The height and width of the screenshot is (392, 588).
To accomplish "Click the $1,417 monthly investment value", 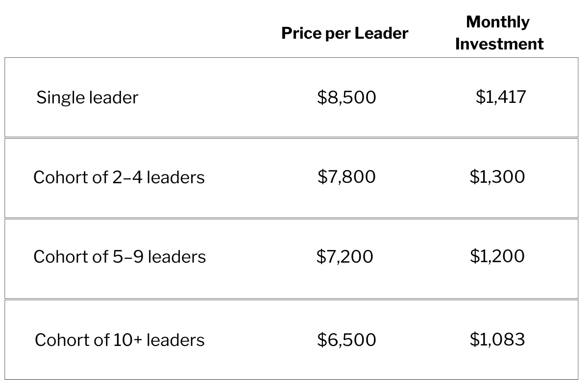I will (x=500, y=97).
